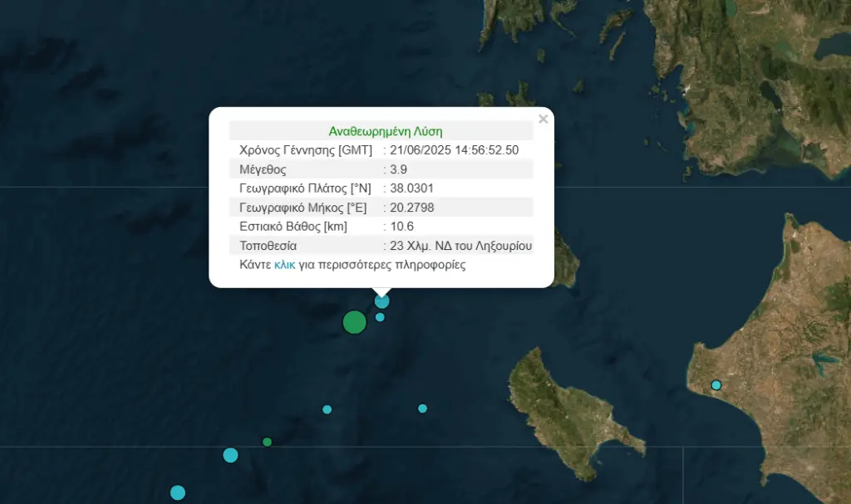Follow the 'κλικ' link for more information

tap(284, 266)
